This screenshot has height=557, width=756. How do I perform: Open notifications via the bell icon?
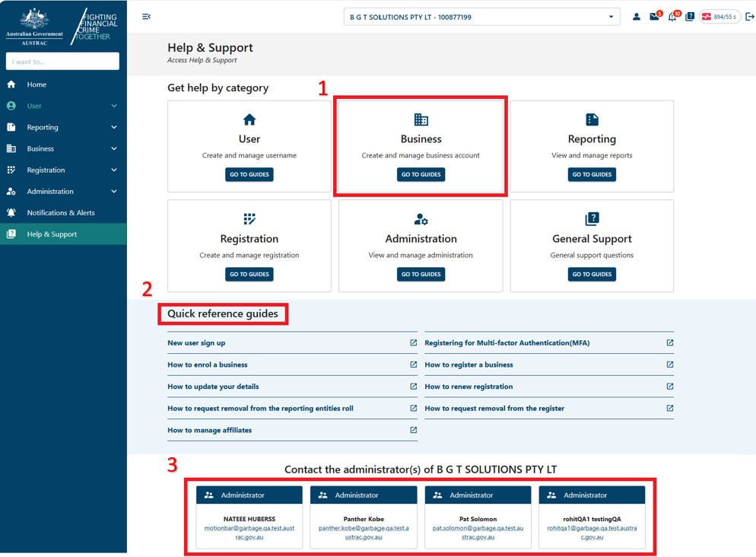672,15
